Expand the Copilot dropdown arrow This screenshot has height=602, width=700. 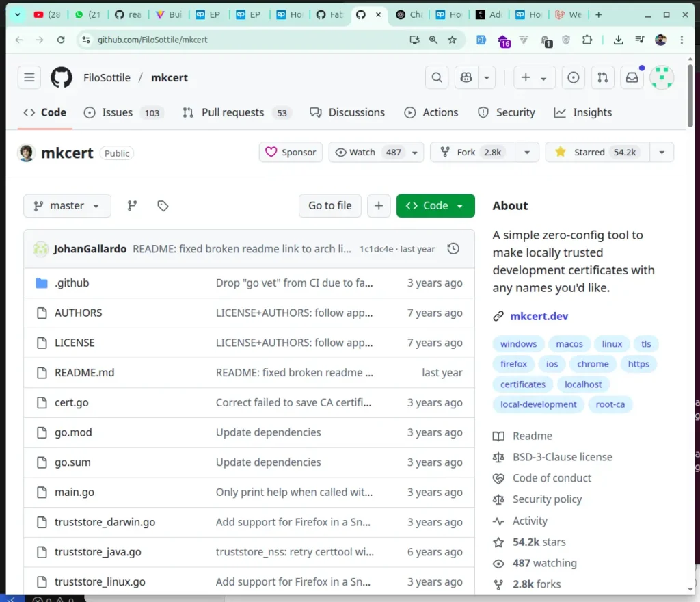[487, 78]
